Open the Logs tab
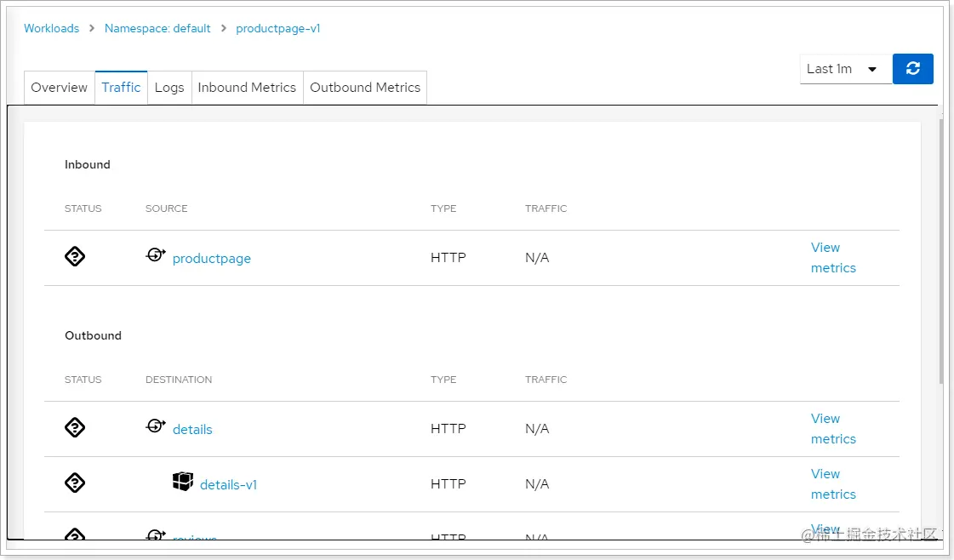 point(169,88)
